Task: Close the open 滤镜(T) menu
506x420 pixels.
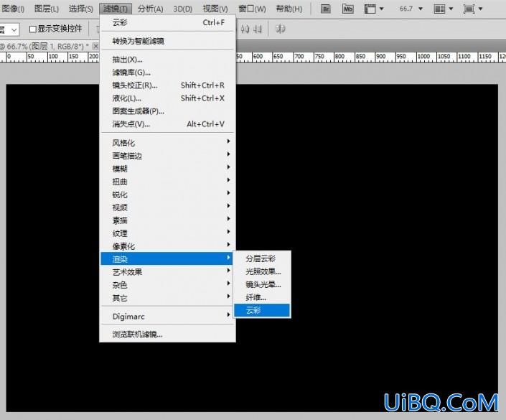Action: click(116, 9)
